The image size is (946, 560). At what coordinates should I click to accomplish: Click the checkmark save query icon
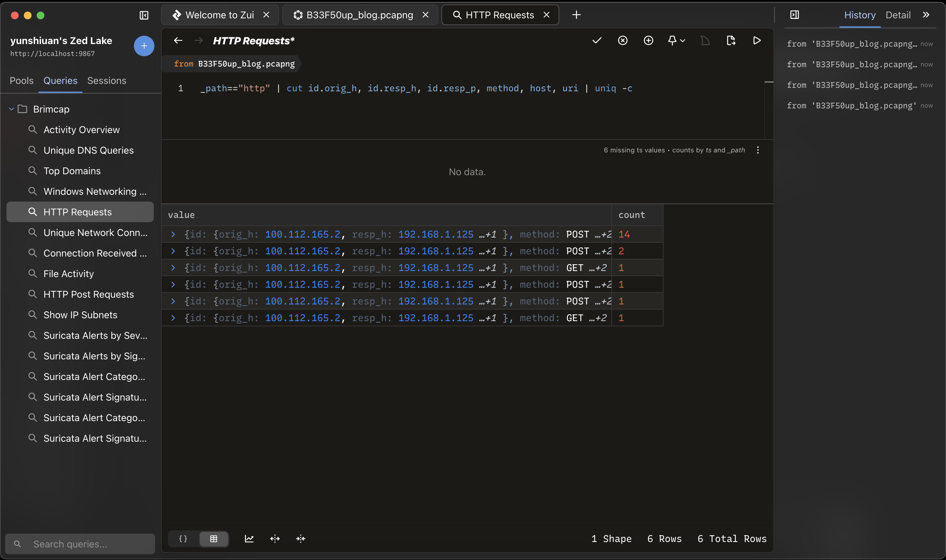(597, 41)
